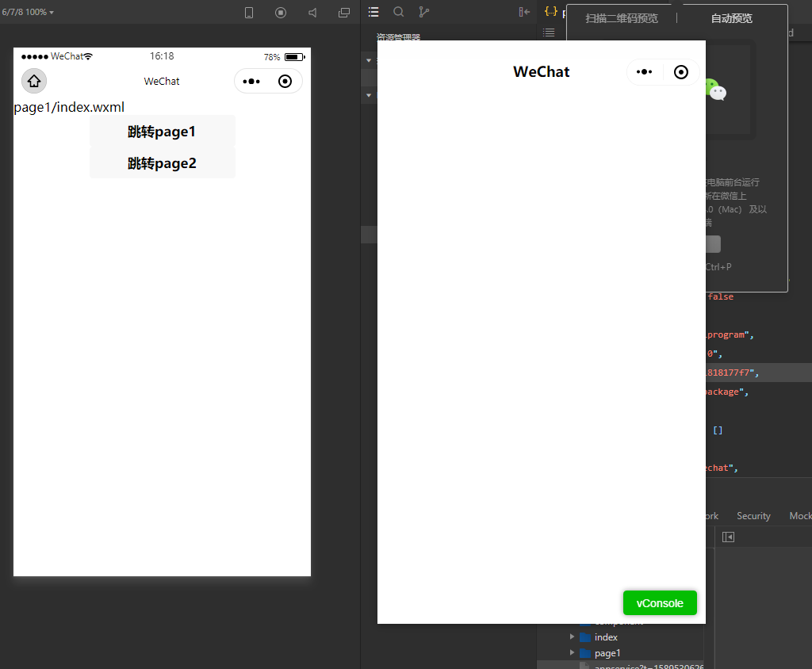The height and width of the screenshot is (669, 812).
Task: Click the close circle in simulator capsule
Action: [285, 82]
